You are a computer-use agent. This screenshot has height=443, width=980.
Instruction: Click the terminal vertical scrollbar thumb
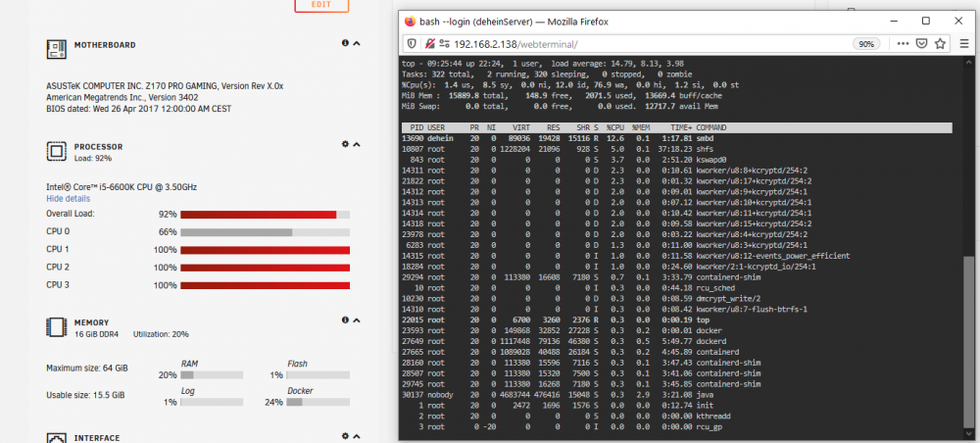pos(969,341)
